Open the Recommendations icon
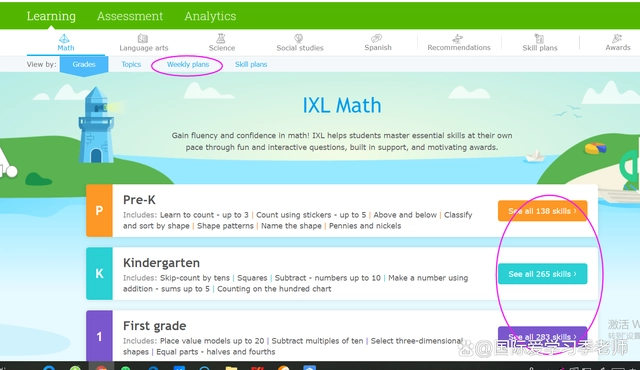Screen dimensions: 640x370 [x=458, y=38]
